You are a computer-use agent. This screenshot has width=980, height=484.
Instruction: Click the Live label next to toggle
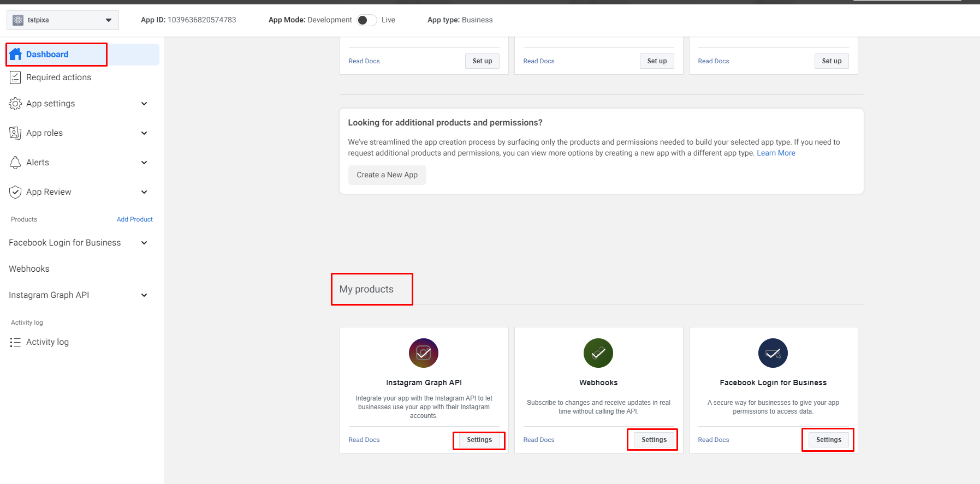(388, 20)
